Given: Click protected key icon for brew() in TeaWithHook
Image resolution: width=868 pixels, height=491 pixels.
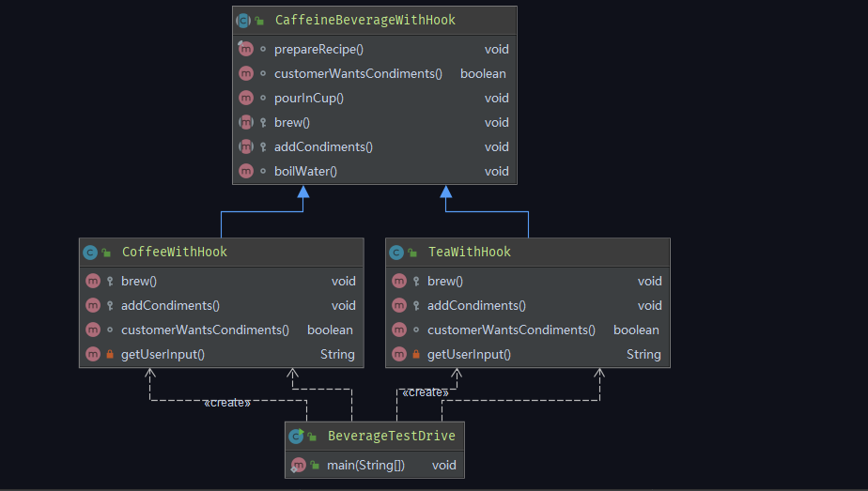Looking at the screenshot, I should pyautogui.click(x=416, y=281).
